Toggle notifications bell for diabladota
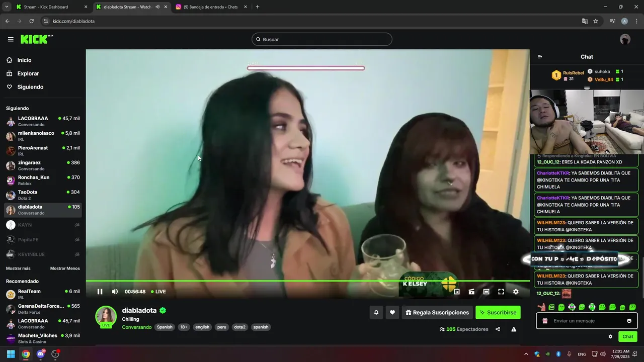The width and height of the screenshot is (644, 362). click(x=376, y=312)
